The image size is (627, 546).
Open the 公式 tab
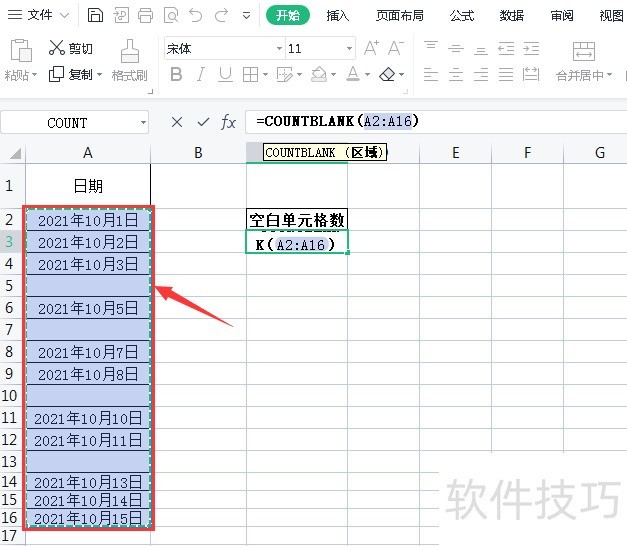point(462,16)
